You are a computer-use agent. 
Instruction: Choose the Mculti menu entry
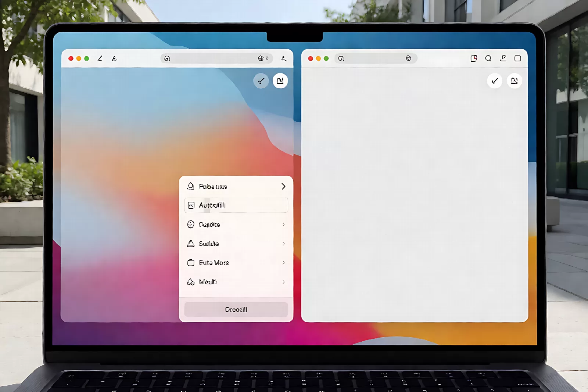[236, 282]
